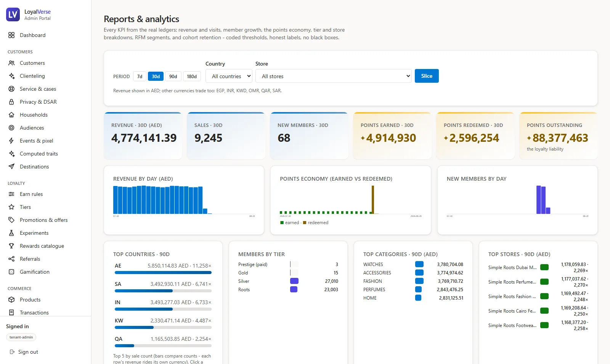Select the 90d period option
Viewport: 610px width, 364px height.
(x=173, y=76)
